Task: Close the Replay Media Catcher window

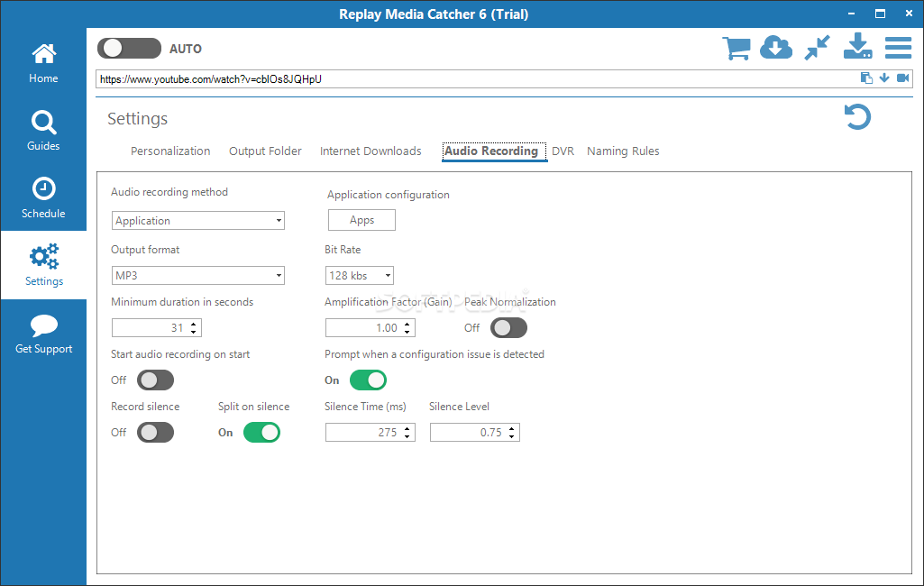Action: click(x=909, y=14)
